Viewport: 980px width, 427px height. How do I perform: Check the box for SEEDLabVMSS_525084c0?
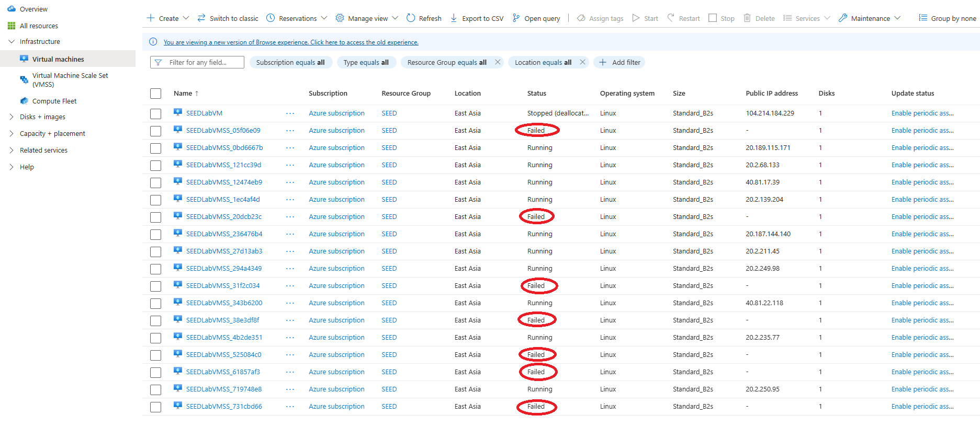pyautogui.click(x=155, y=355)
